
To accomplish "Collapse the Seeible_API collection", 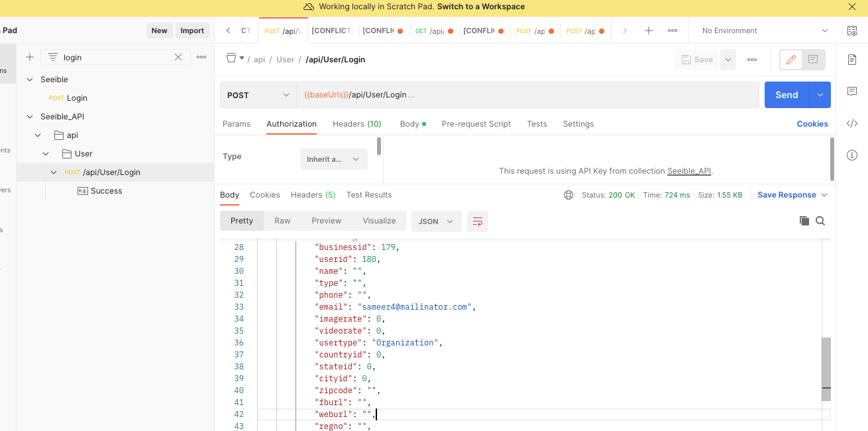I will (x=29, y=117).
